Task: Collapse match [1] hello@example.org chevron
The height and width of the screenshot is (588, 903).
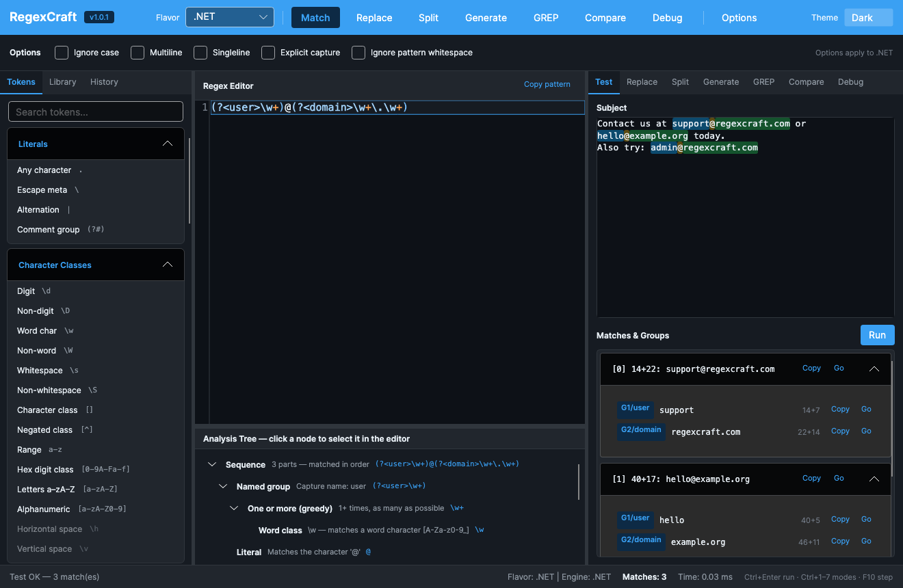Action: click(874, 479)
